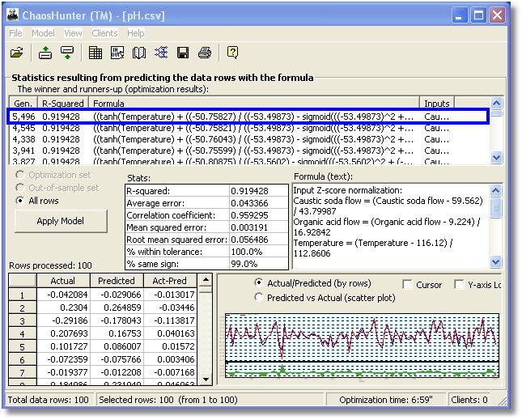This screenshot has height=420, width=522.
Task: Click the Actual column header
Action: (x=63, y=281)
